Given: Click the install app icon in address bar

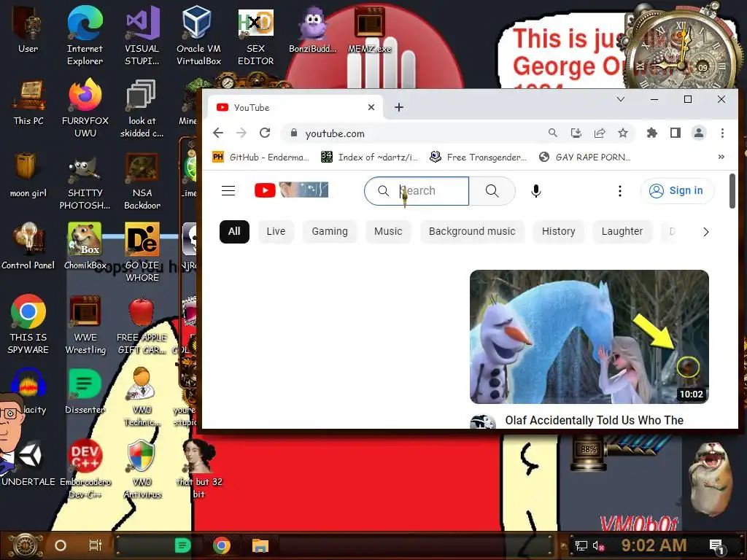Looking at the screenshot, I should [576, 133].
